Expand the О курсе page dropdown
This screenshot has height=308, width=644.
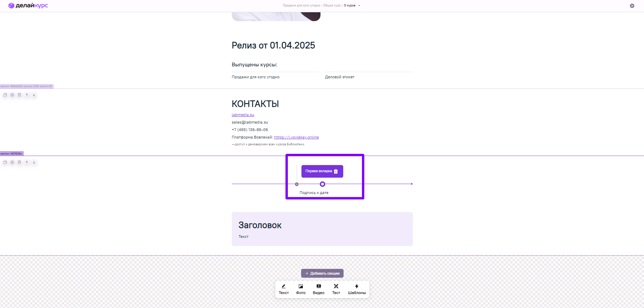(359, 5)
